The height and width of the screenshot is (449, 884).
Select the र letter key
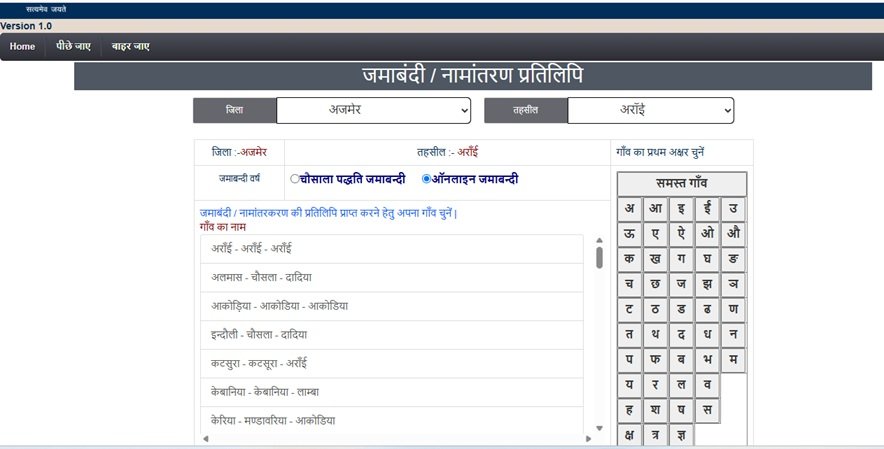655,384
